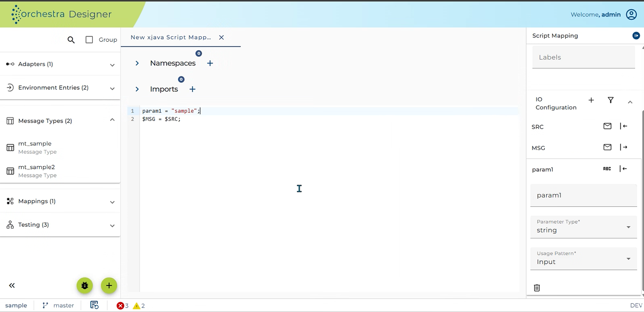644x312 pixels.
Task: Add a new import with plus
Action: click(193, 89)
